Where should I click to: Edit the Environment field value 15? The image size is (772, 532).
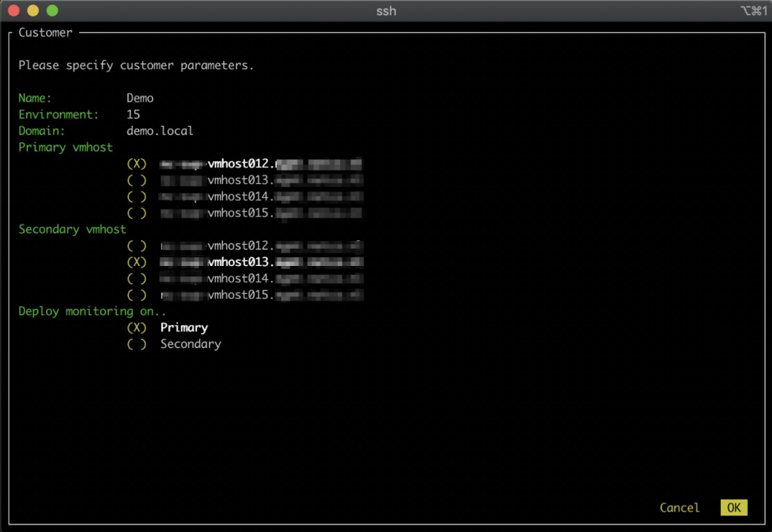[x=133, y=115]
